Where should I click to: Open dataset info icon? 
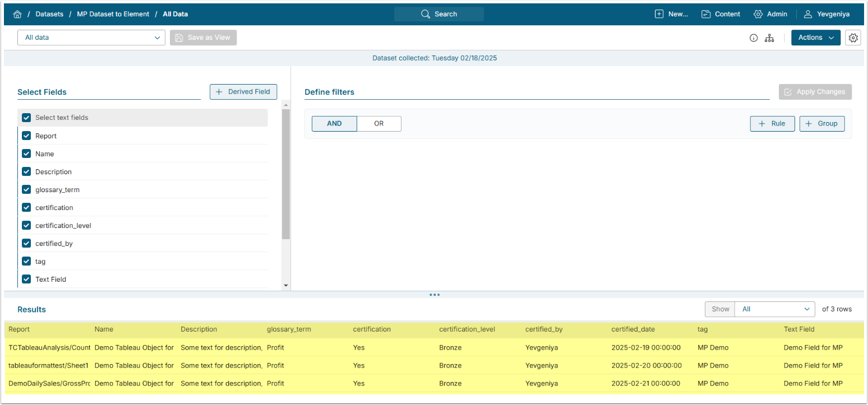[754, 38]
